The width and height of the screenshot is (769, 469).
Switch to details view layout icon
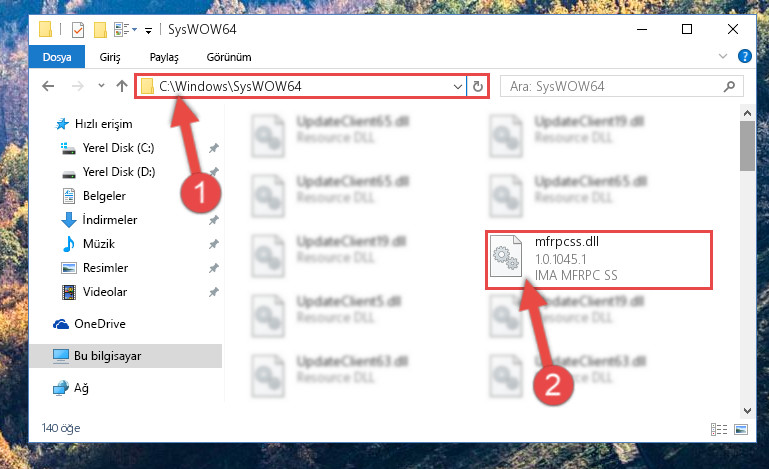click(x=718, y=430)
